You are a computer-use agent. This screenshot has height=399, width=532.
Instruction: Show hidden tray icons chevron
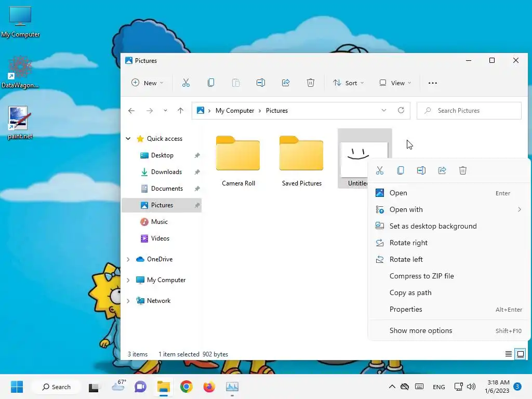click(x=392, y=387)
